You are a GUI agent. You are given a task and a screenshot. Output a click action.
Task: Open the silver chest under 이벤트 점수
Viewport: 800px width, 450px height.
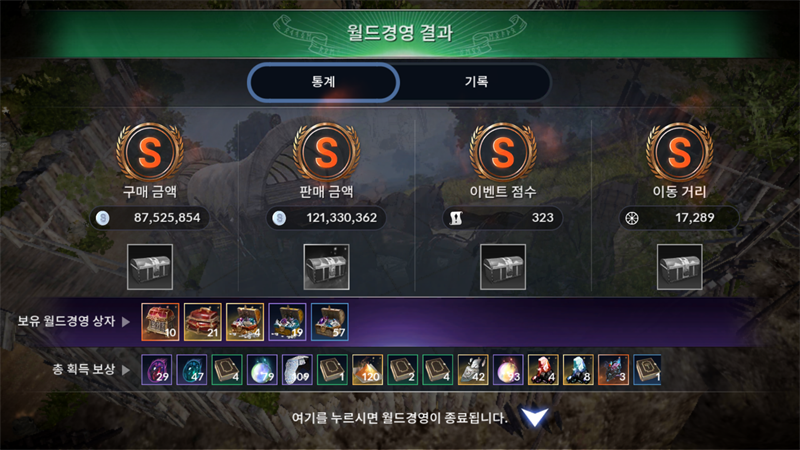[503, 267]
